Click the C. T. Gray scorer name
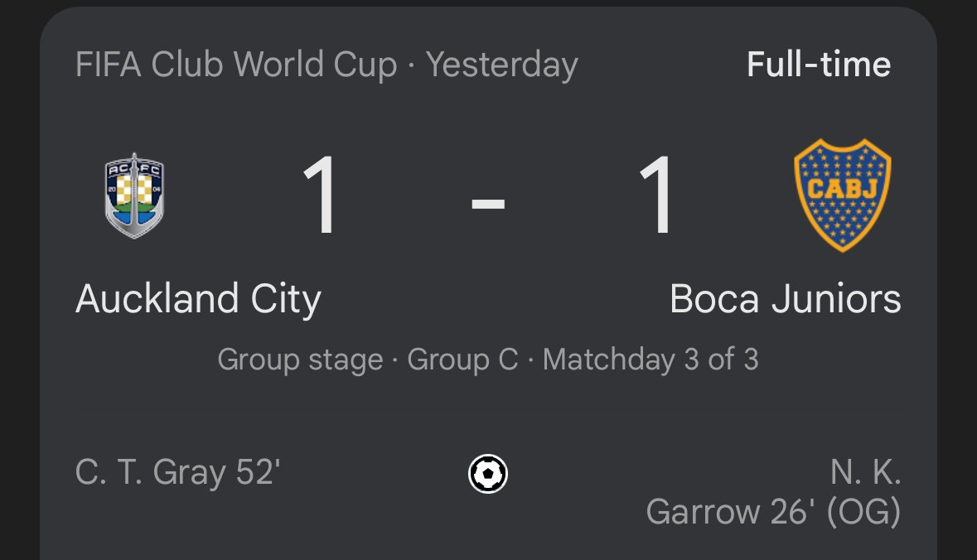This screenshot has height=560, width=977. tap(150, 472)
